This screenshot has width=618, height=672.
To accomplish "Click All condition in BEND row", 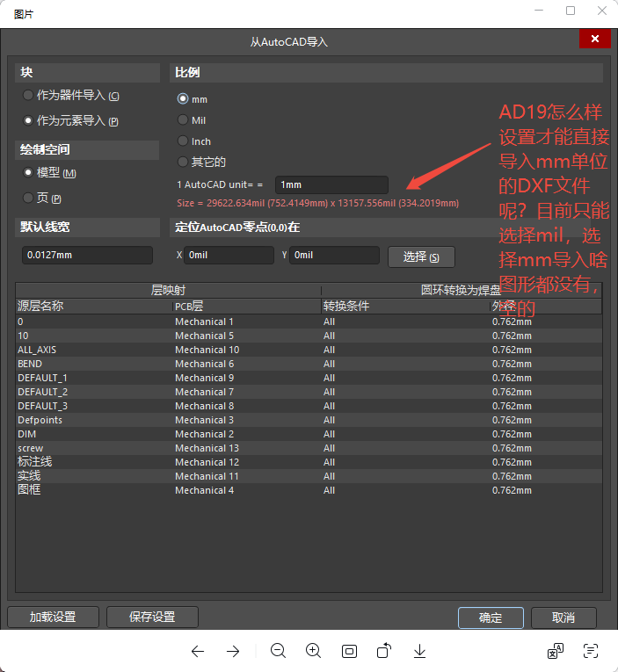I will (329, 364).
